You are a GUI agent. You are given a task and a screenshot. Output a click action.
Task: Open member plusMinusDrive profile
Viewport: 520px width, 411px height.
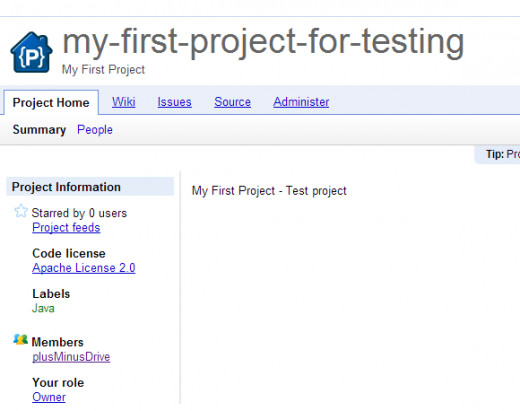point(71,357)
